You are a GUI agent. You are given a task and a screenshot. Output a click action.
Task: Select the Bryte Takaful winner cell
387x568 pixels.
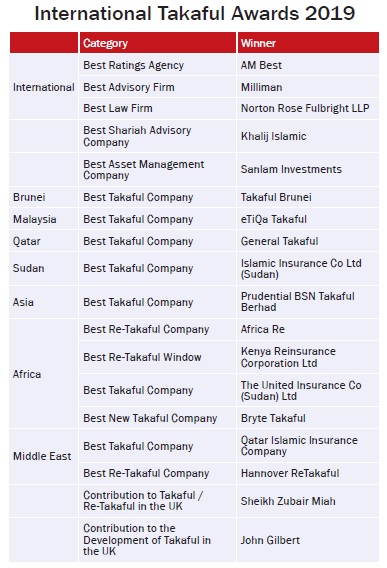(308, 418)
